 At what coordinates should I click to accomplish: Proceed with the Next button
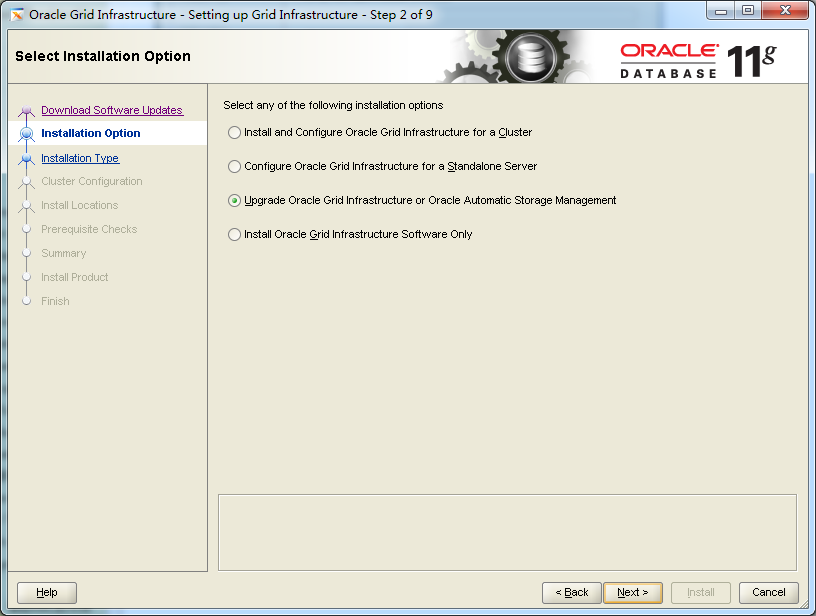(x=633, y=593)
